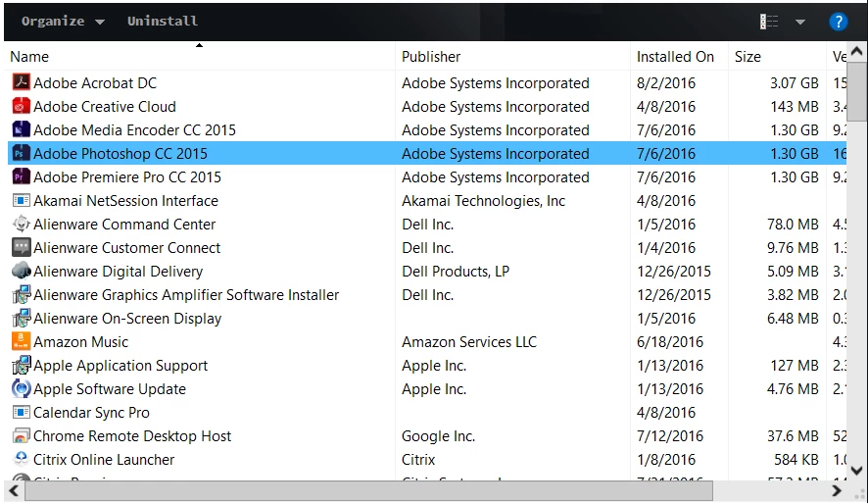Select the Adobe Media Encoder CC 2015 name
The width and height of the screenshot is (868, 503).
(x=134, y=130)
